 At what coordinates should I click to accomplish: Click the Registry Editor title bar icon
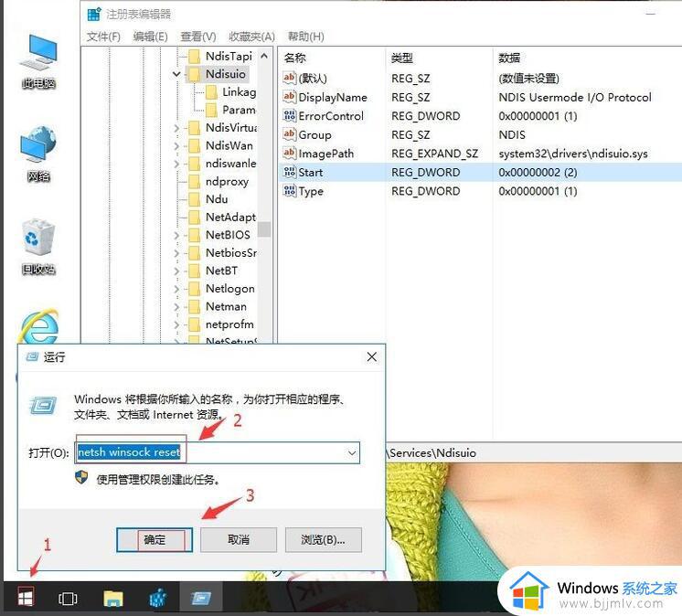94,15
